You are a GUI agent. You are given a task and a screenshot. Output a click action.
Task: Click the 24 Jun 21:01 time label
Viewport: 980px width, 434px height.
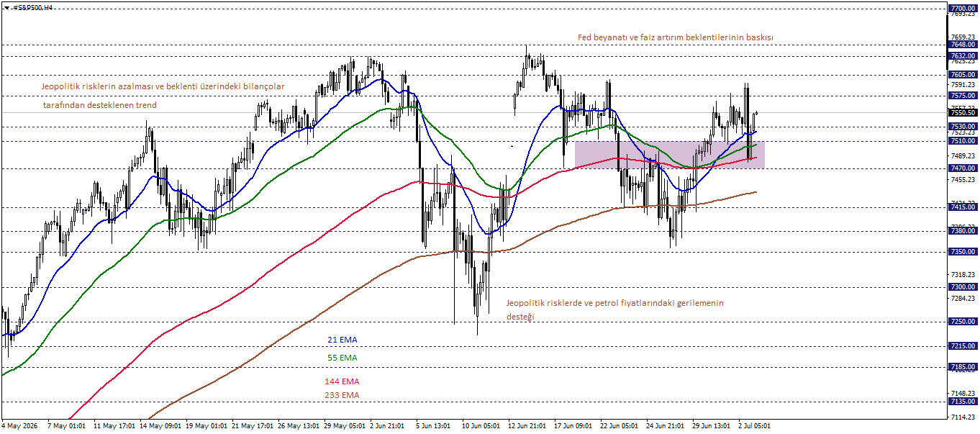[666, 426]
